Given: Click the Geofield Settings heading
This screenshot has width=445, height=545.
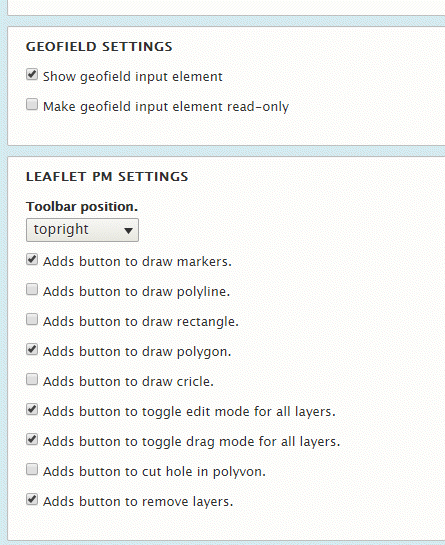Looking at the screenshot, I should point(99,47).
